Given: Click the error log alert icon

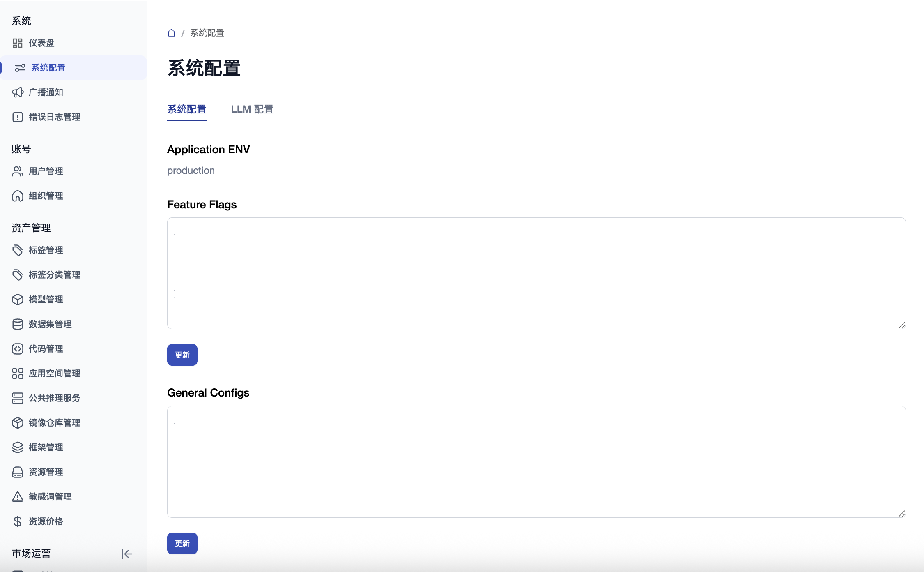Looking at the screenshot, I should point(18,117).
